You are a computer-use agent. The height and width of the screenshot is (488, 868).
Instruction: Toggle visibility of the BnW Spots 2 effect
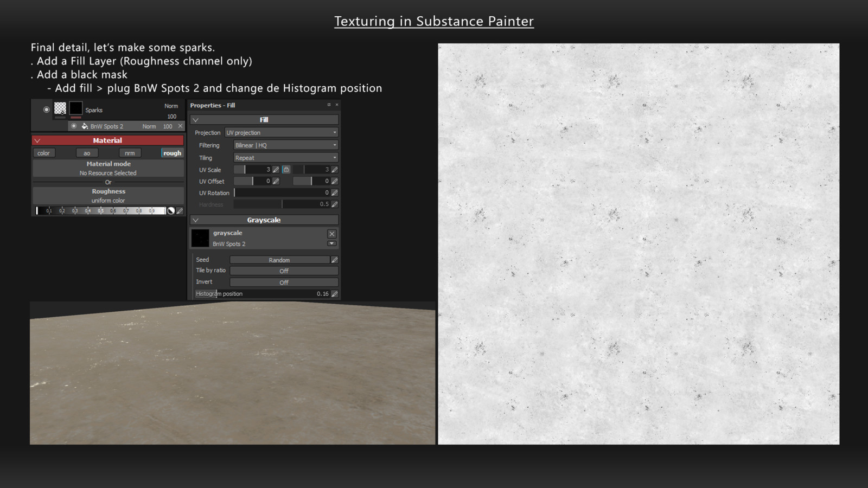tap(74, 126)
